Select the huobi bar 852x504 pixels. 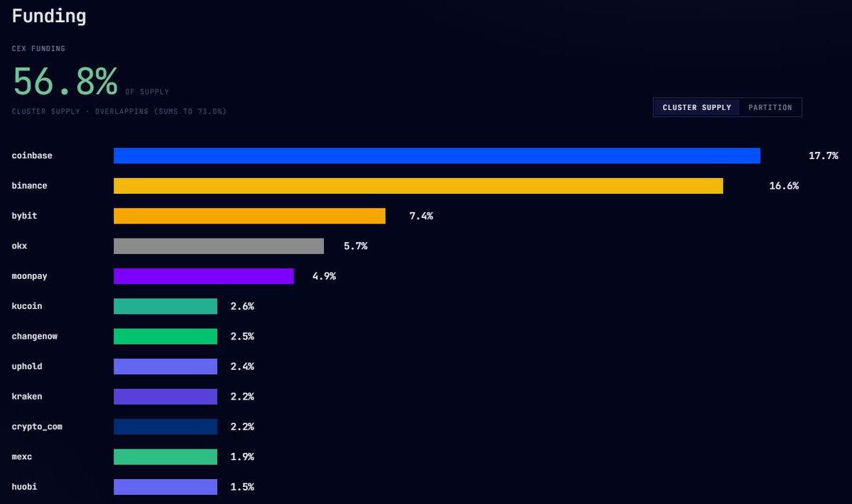pos(165,487)
